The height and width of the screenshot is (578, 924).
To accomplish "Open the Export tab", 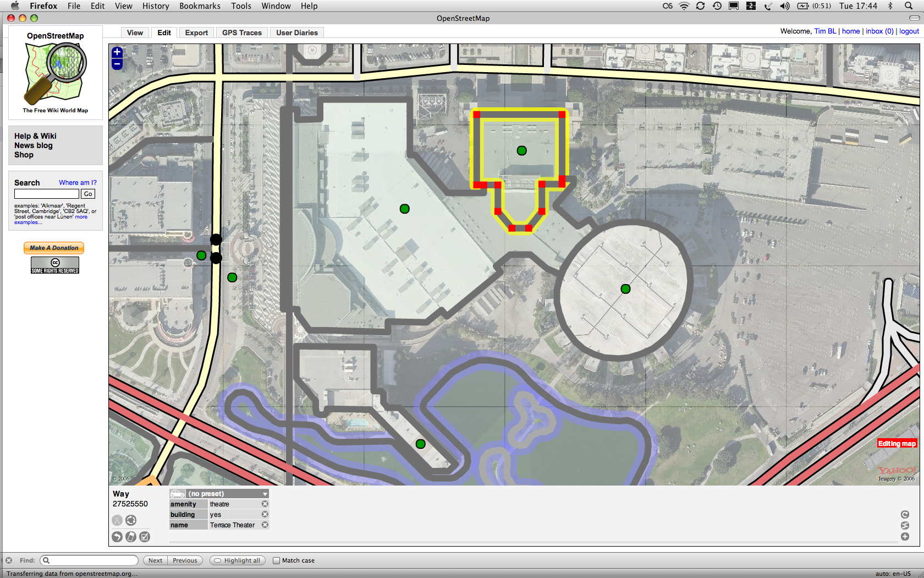I will click(x=196, y=33).
